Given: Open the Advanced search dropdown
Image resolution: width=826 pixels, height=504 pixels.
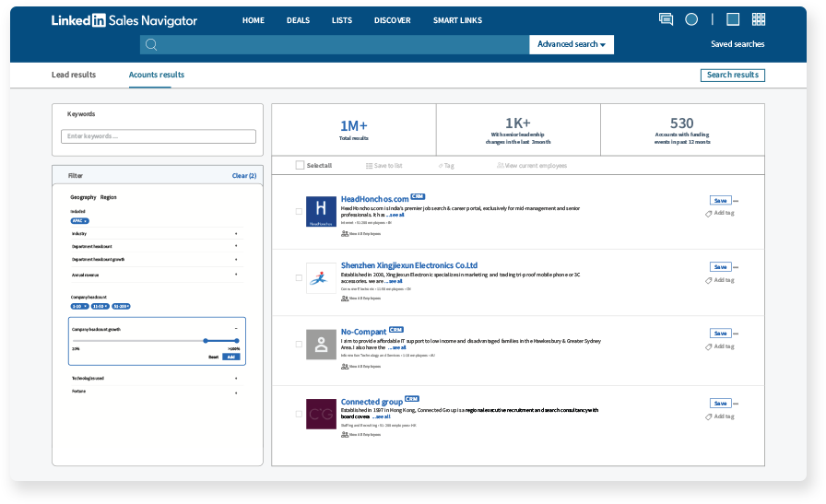Looking at the screenshot, I should [572, 45].
